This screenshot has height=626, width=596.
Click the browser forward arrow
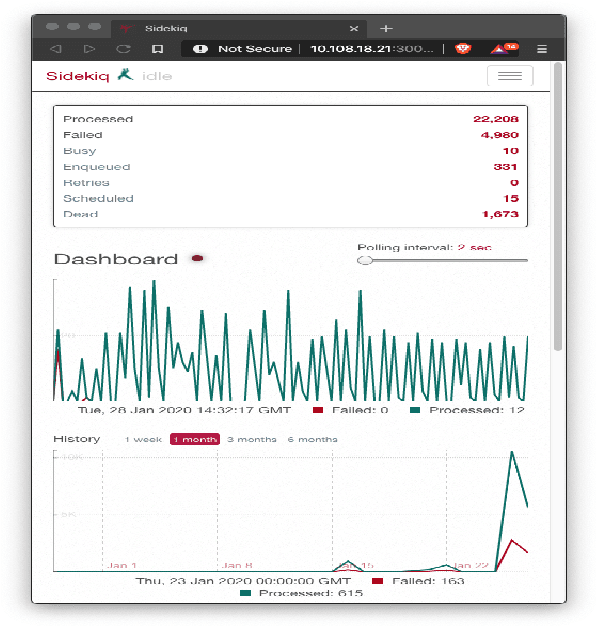[x=89, y=49]
